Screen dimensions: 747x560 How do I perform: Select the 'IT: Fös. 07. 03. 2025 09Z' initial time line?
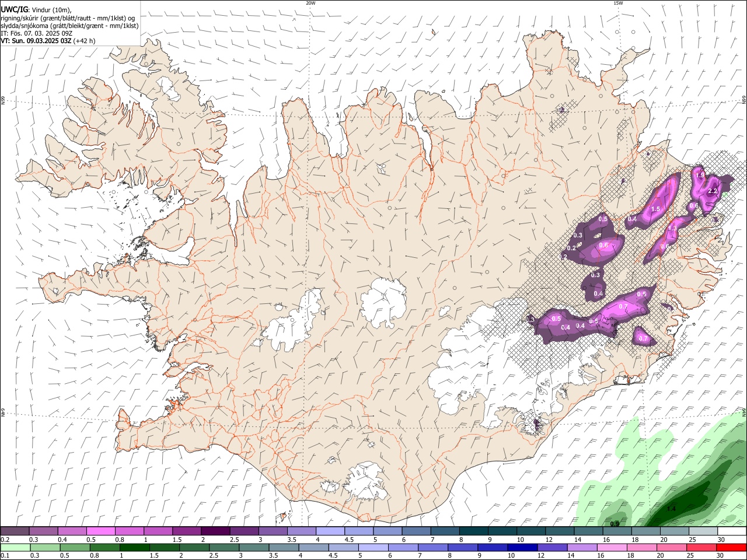pyautogui.click(x=36, y=33)
